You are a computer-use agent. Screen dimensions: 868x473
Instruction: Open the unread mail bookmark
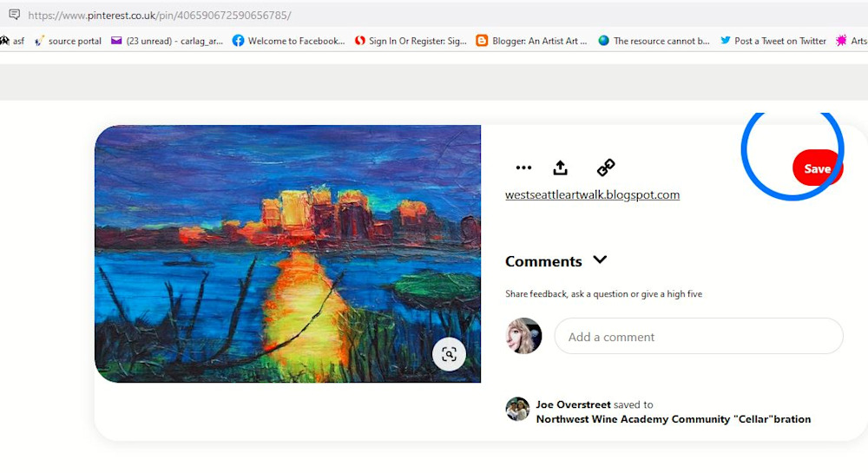(x=167, y=41)
